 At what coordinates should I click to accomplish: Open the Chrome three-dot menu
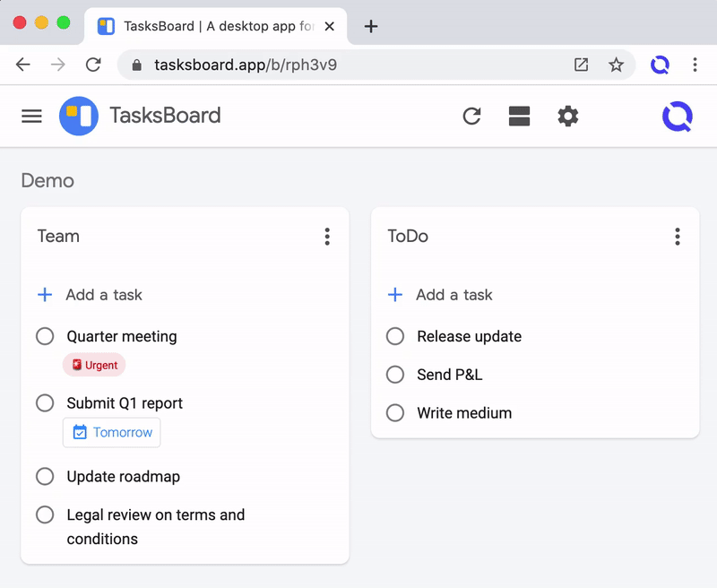tap(695, 65)
